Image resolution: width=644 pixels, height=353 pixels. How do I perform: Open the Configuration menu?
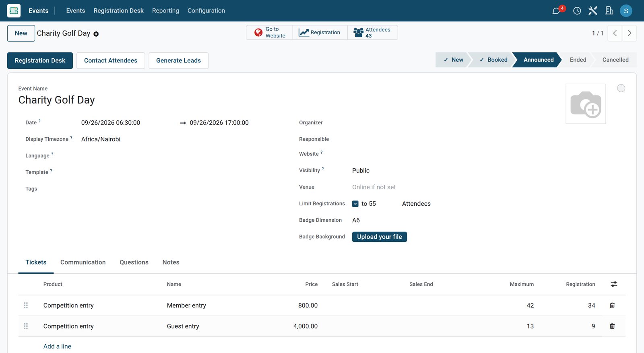206,11
